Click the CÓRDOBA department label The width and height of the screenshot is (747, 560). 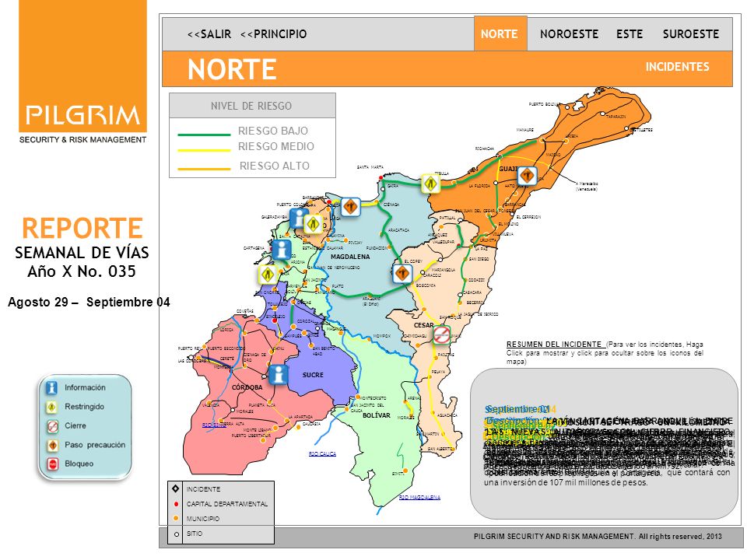247,387
